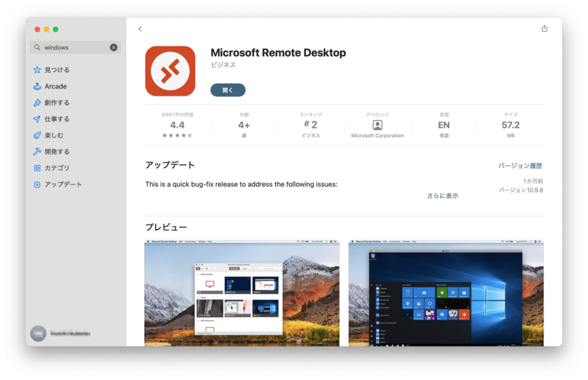This screenshot has width=588, height=380.
Task: Select the 創作する sidebar item
Action: (x=57, y=103)
